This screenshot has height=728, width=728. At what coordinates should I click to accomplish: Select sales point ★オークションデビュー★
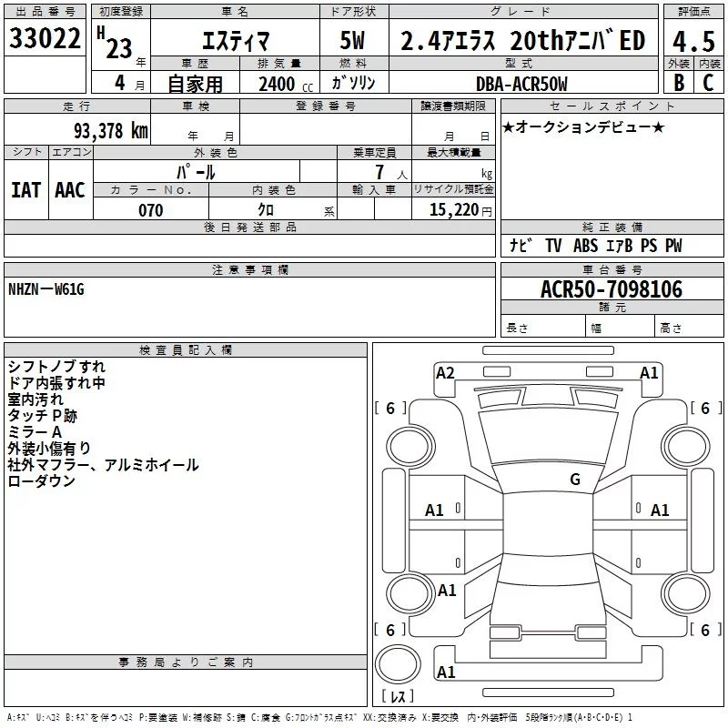[583, 126]
